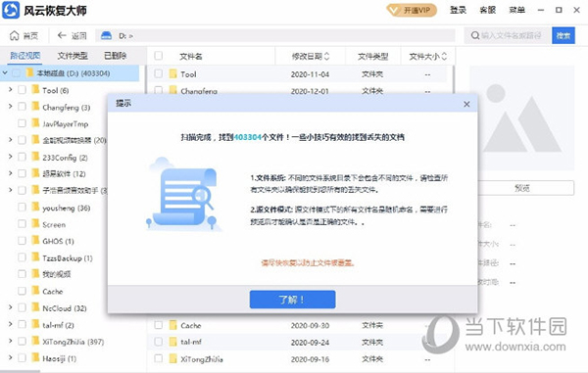The image size is (588, 373).
Task: Click the blue 搜索 button
Action: click(563, 35)
